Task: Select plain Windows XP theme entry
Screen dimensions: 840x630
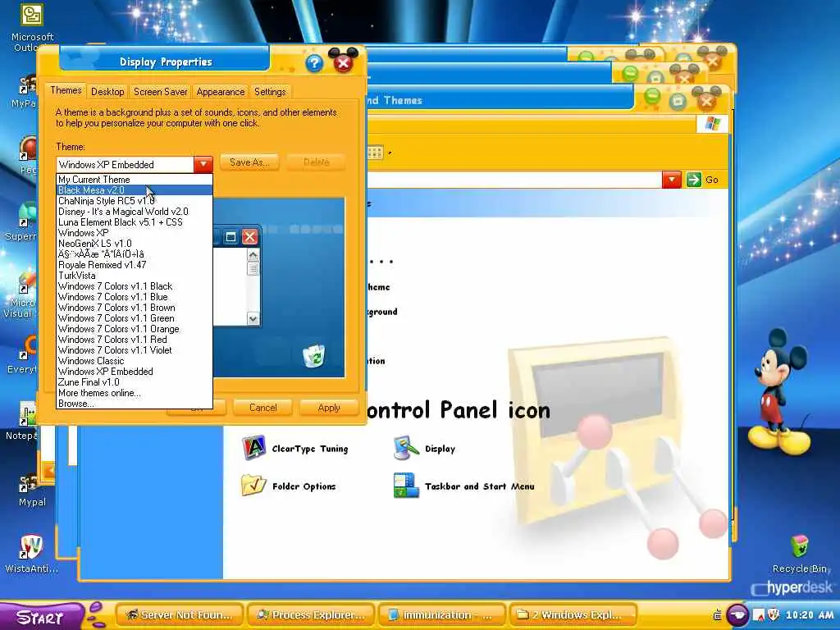Action: (x=135, y=233)
